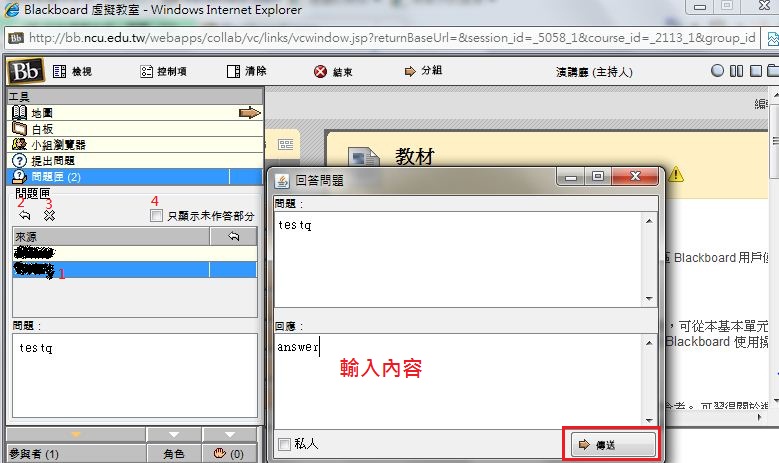The image size is (779, 463).
Task: Click the reply arrow icon in question box
Action: point(25,215)
